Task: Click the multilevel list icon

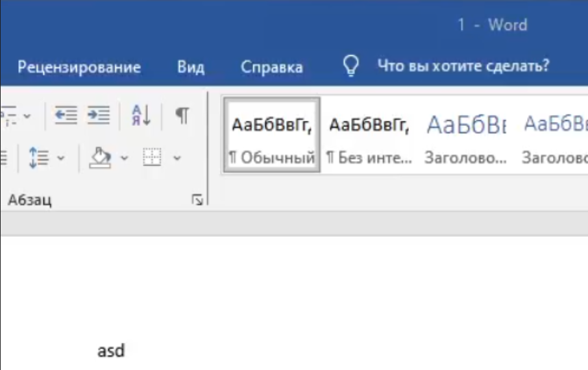Action: coord(8,115)
